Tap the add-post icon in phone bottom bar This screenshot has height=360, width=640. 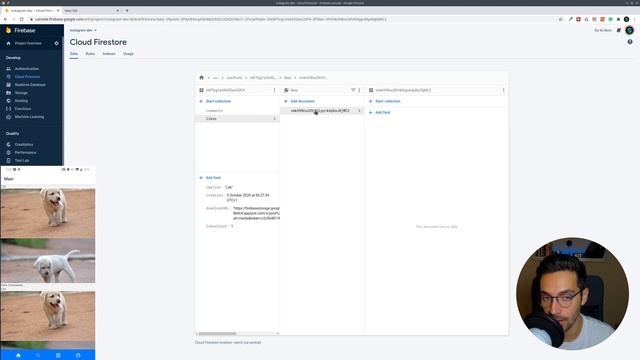click(x=58, y=356)
